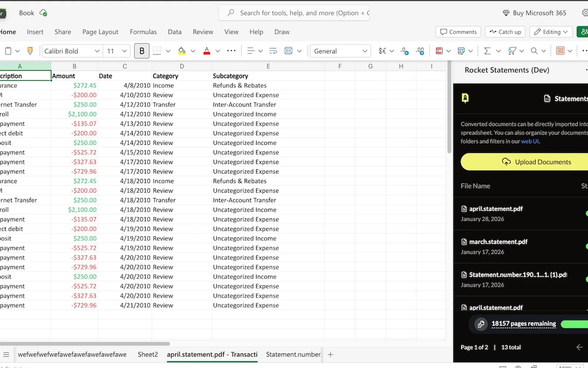Viewport: 588px width, 368px height.
Task: Open the General number format dropdown
Action: pyautogui.click(x=340, y=51)
